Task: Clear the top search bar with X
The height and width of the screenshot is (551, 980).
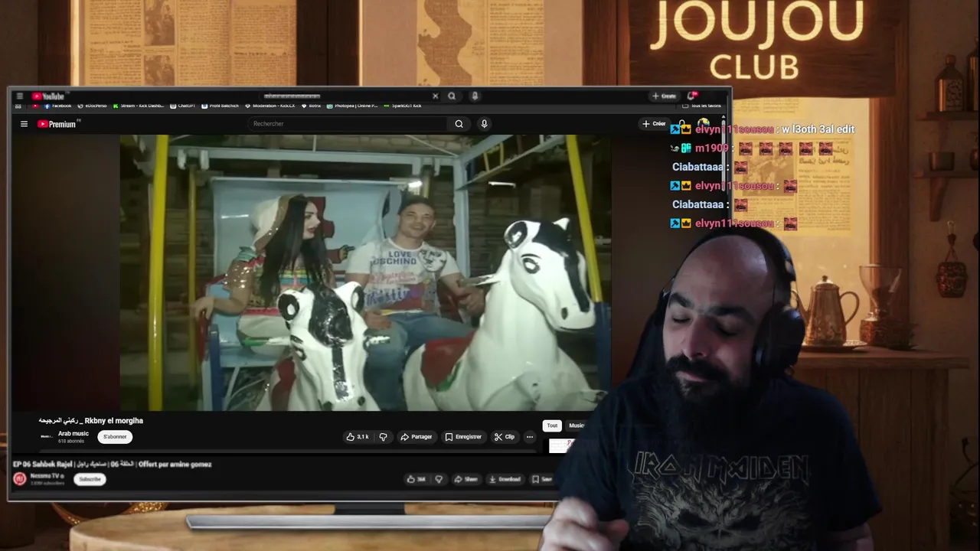Action: pos(435,96)
